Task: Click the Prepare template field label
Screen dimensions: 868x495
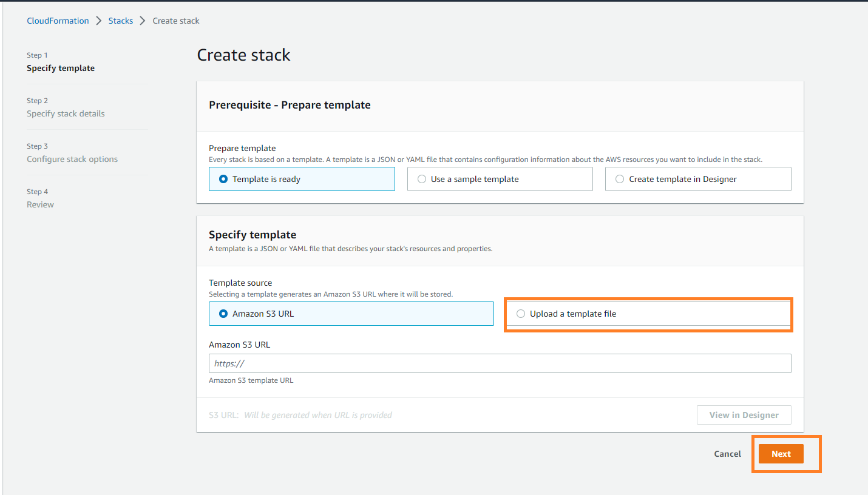Action: (242, 148)
